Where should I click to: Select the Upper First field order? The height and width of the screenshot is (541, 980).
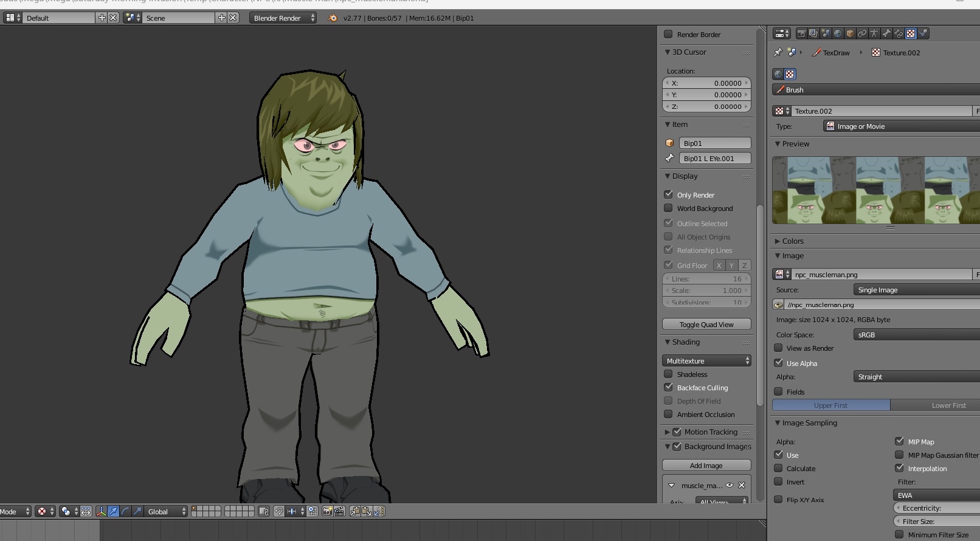[830, 405]
